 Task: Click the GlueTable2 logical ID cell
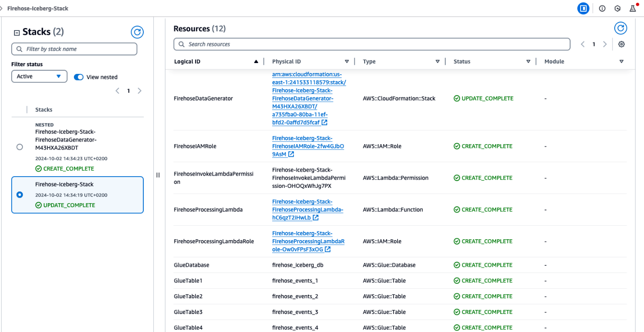coord(188,296)
